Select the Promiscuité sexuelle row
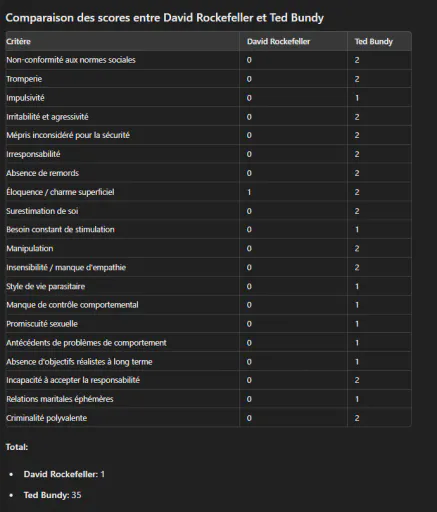This screenshot has width=437, height=512. pos(208,324)
